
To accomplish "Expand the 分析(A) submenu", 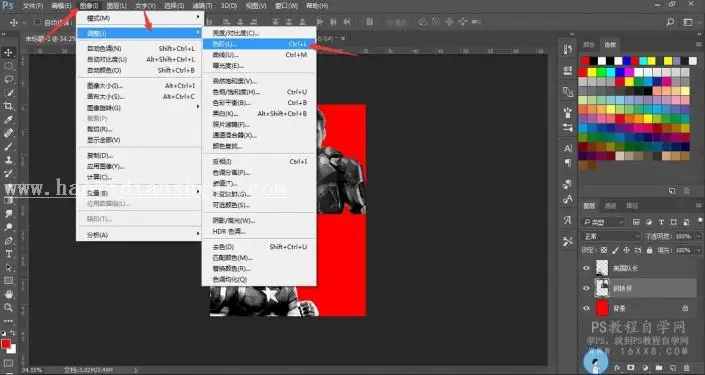I will pos(139,235).
